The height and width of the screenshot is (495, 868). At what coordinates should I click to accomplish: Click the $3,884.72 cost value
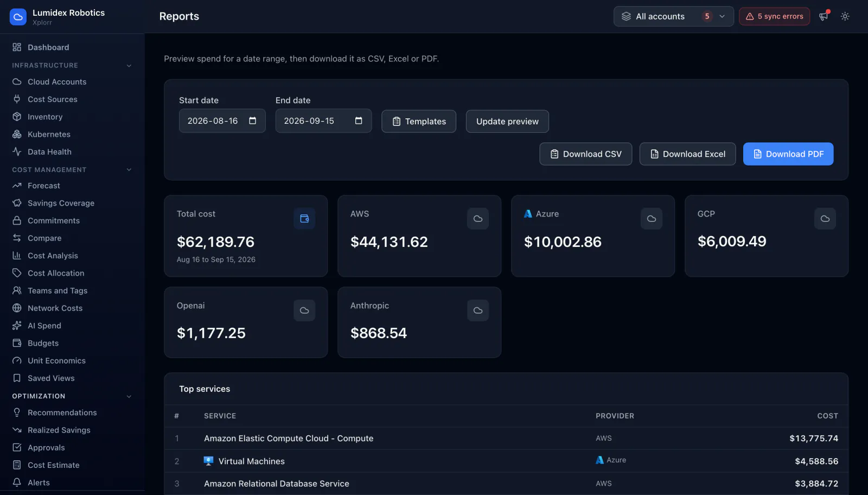coord(816,484)
